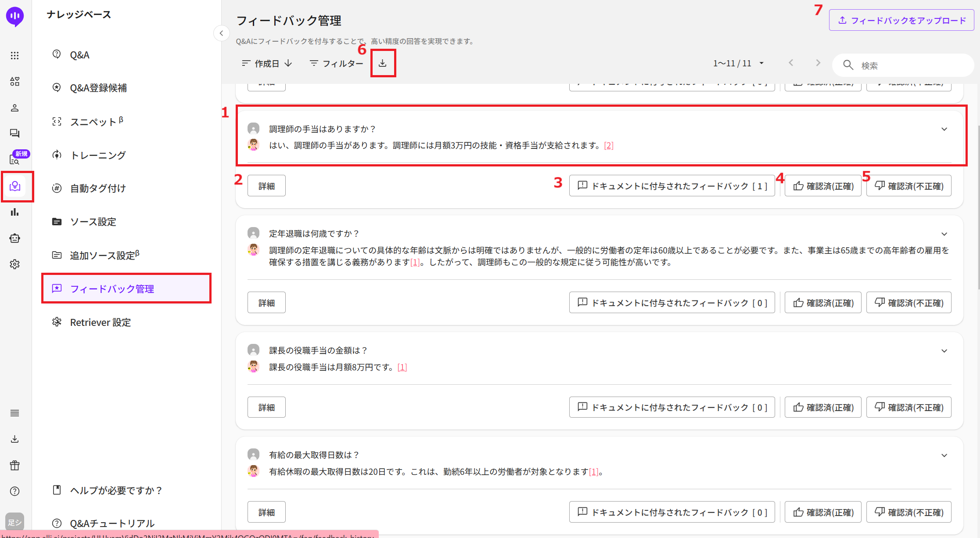Click the apps grid icon

(15, 55)
